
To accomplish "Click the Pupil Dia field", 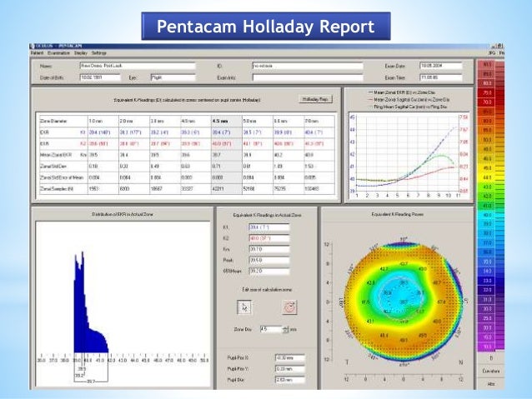I will click(x=290, y=380).
